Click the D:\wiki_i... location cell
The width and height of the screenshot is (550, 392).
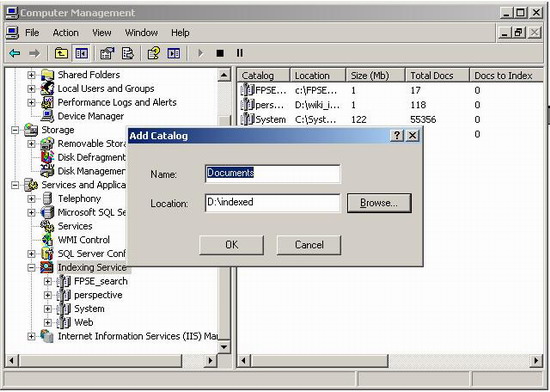[x=317, y=105]
